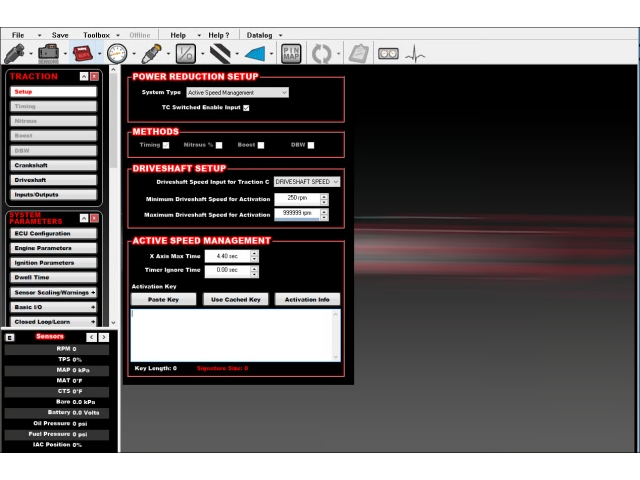Open Ignition Parameters
640x480 pixels.
[x=53, y=263]
